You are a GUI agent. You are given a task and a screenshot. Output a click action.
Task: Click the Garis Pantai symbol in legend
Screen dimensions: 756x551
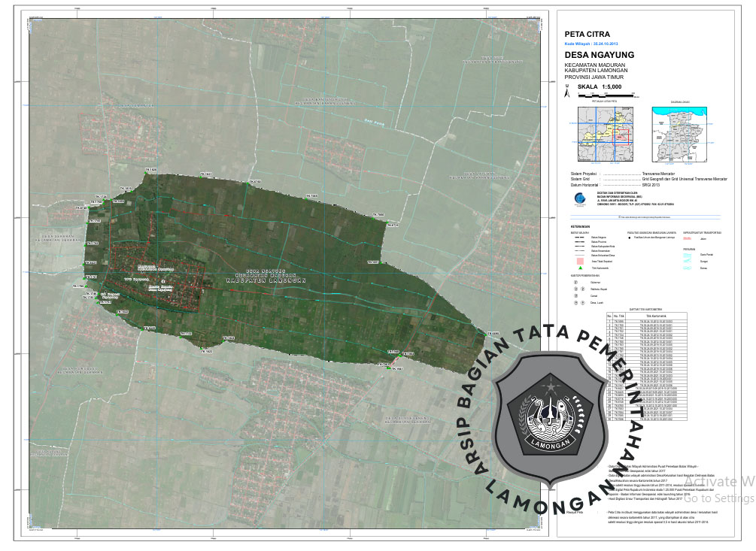[688, 253]
